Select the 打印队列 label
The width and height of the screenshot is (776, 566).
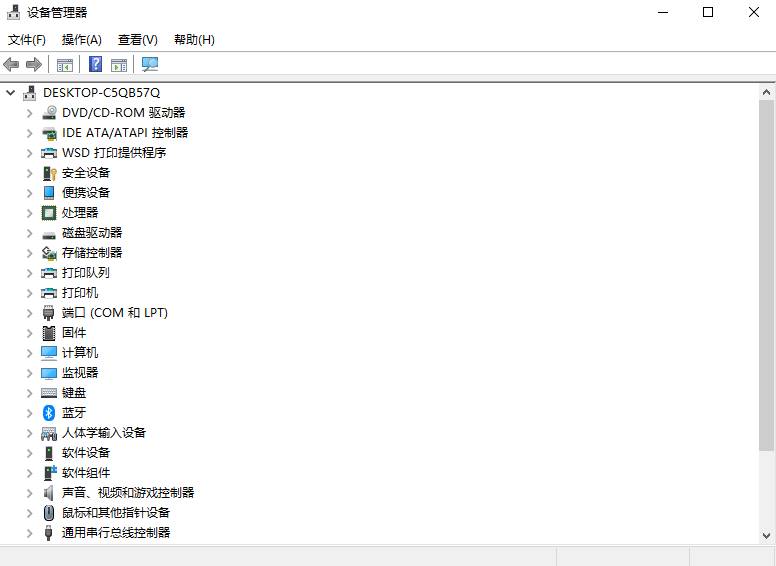[x=86, y=273]
